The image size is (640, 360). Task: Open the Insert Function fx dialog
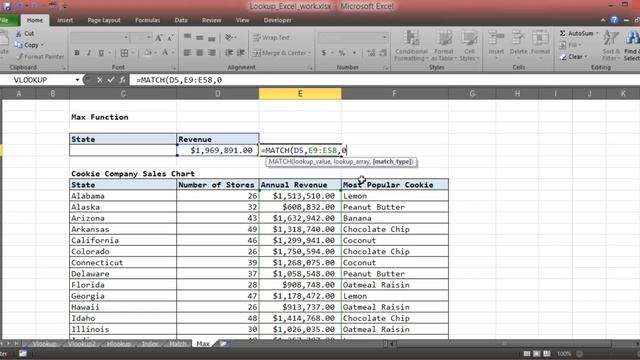[122, 80]
